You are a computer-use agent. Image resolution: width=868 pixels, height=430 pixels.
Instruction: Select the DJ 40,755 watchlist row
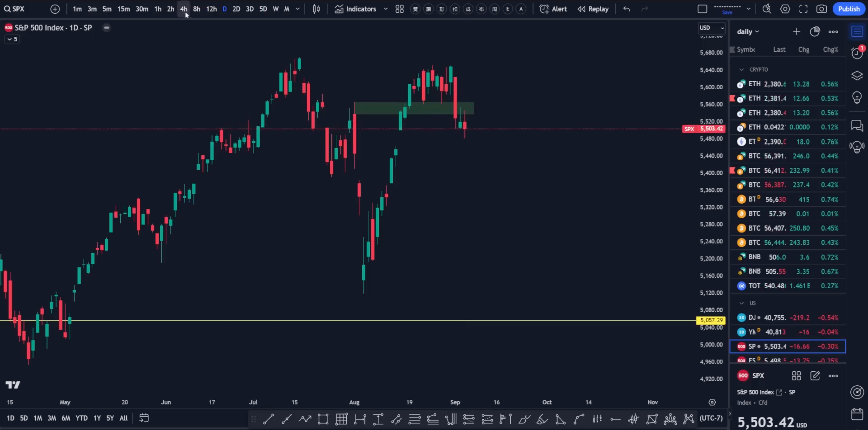click(x=787, y=317)
